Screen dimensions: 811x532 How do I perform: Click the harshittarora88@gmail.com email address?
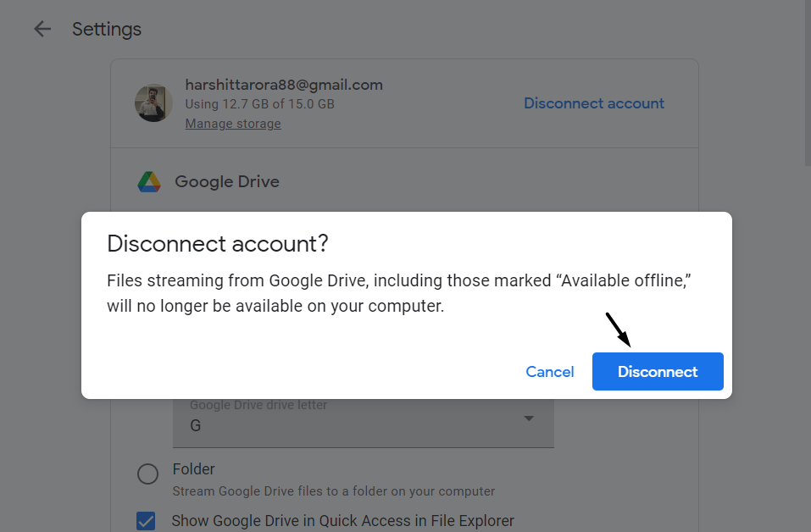pyautogui.click(x=284, y=85)
